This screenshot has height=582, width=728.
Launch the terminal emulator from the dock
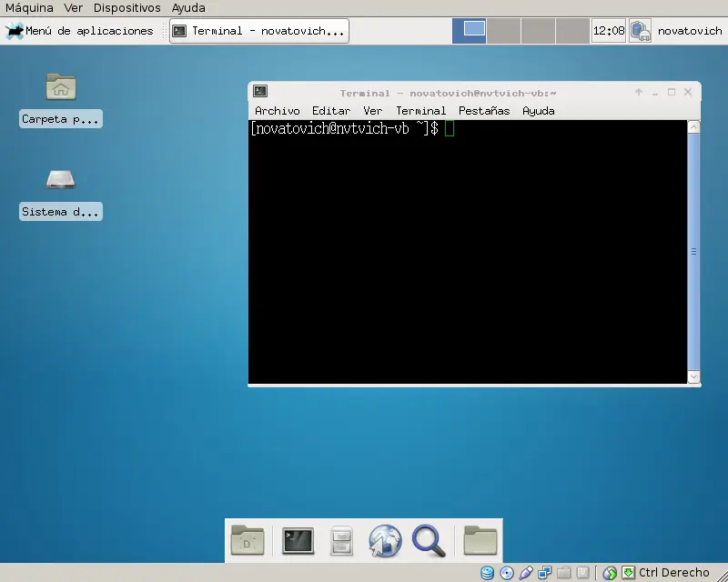(298, 541)
